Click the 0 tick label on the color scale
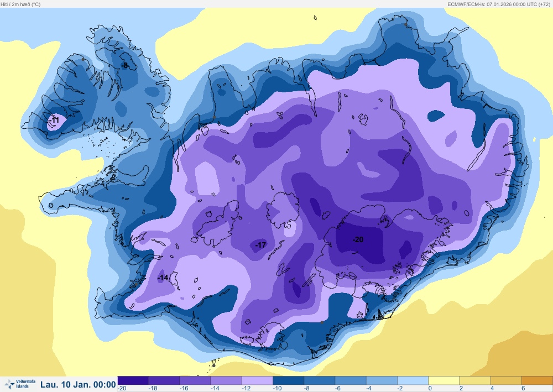The width and height of the screenshot is (553, 392). (x=430, y=389)
